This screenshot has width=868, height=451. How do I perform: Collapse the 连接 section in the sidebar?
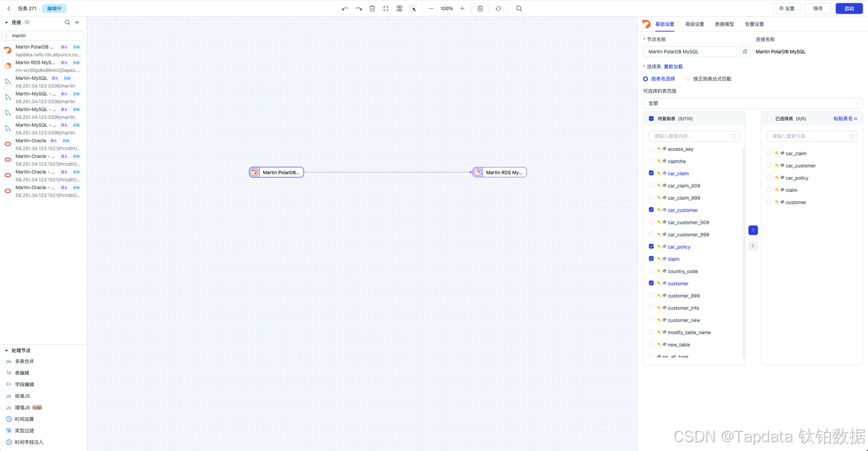click(7, 22)
